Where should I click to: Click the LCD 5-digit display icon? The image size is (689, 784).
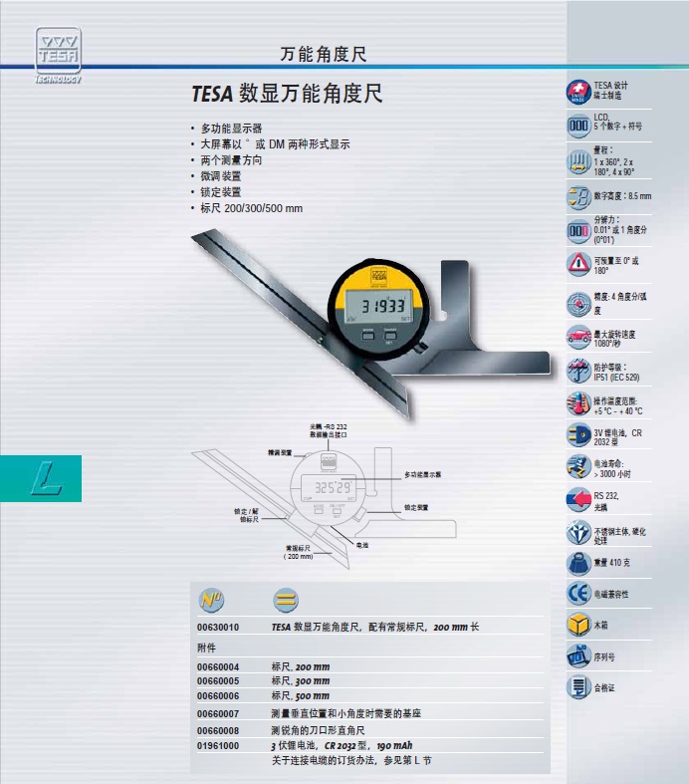578,126
